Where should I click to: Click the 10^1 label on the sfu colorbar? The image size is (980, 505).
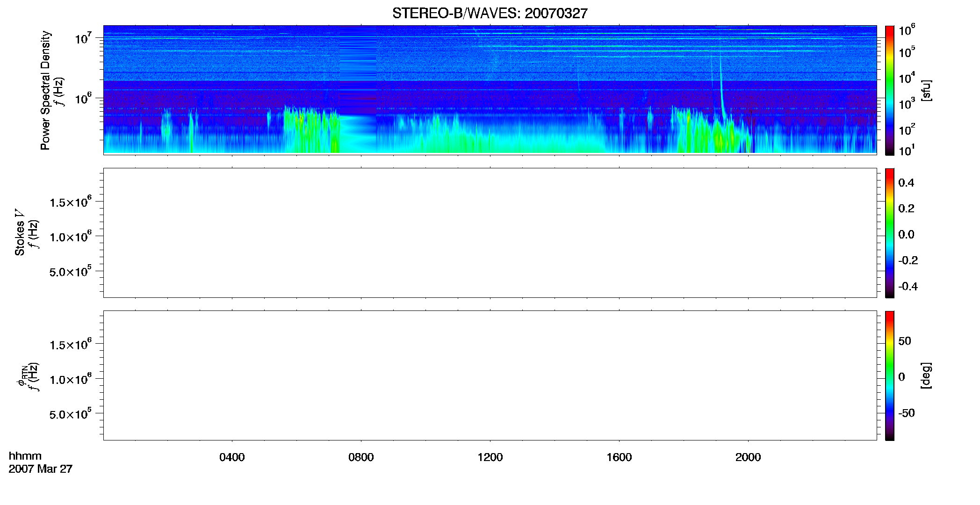[907, 150]
